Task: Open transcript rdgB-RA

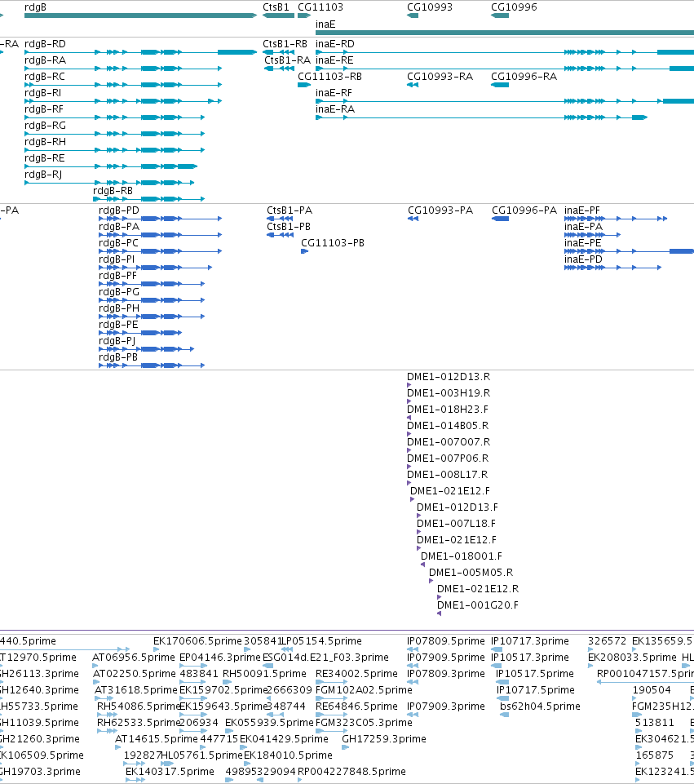Action: (x=45, y=60)
